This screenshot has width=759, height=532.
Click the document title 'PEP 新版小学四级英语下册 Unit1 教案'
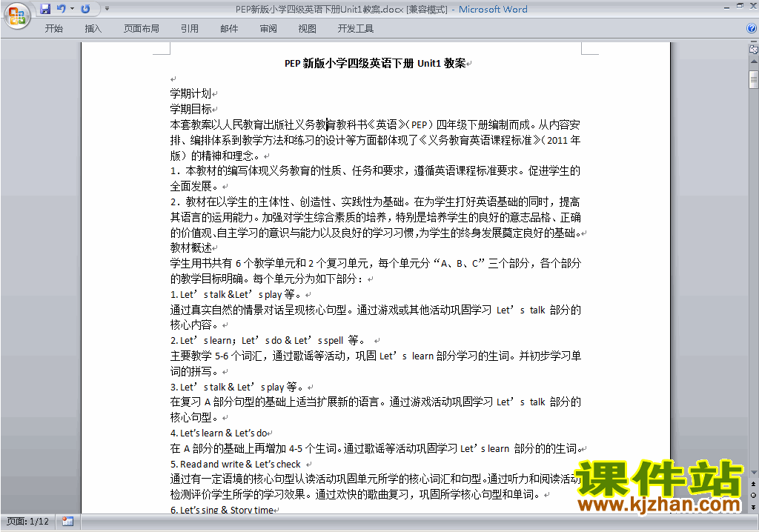(375, 64)
